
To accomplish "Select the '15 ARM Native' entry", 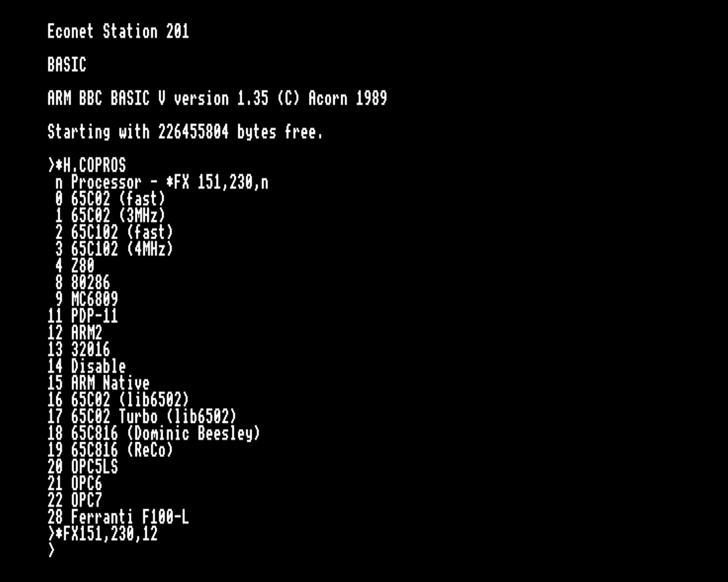I will (x=98, y=383).
